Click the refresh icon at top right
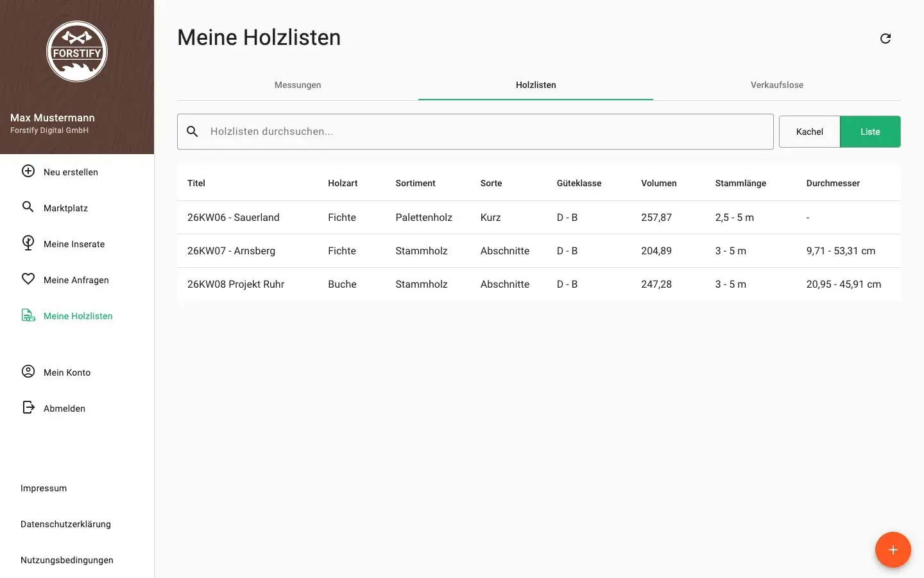The width and height of the screenshot is (924, 578). 886,39
